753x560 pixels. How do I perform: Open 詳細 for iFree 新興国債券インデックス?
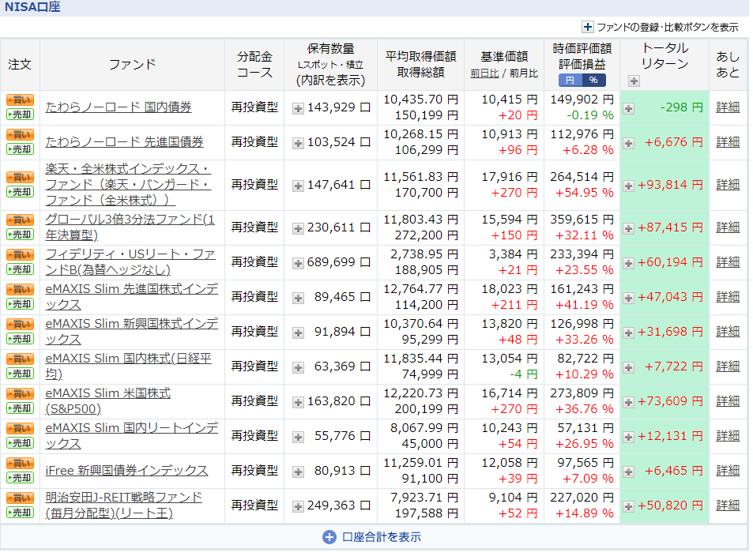(x=728, y=470)
